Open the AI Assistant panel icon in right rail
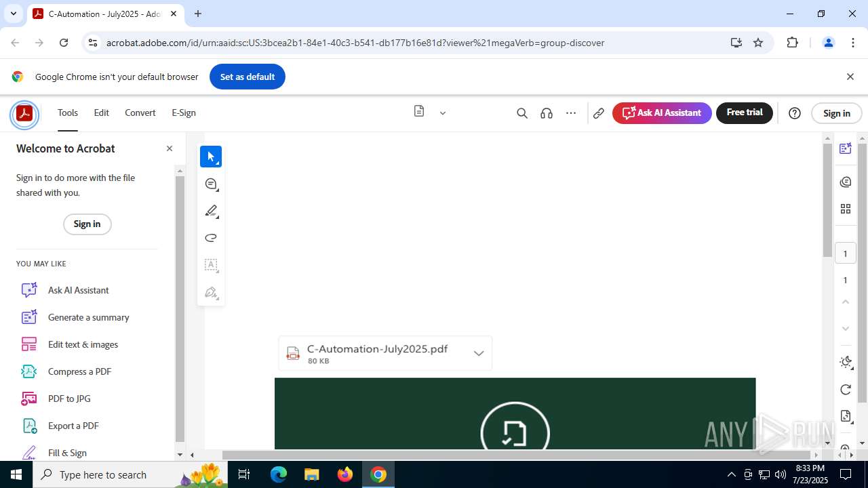The image size is (868, 488). point(845,148)
